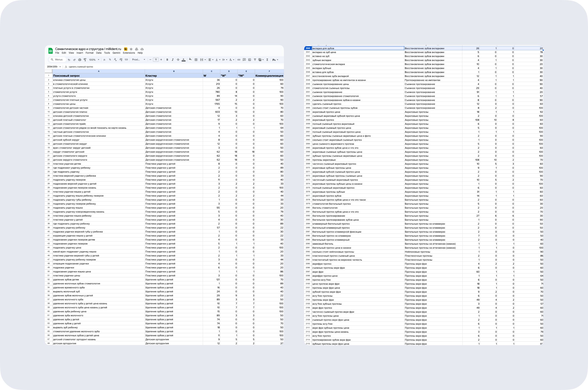
Task: Click the add comment icon
Action: (x=244, y=60)
